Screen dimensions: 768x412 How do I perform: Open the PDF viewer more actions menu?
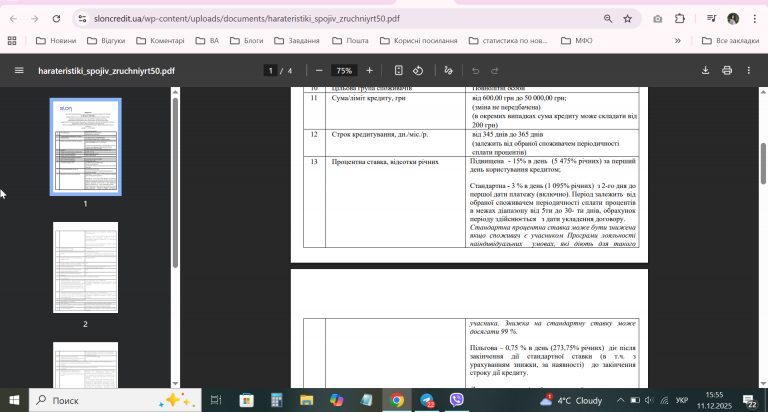pos(748,71)
